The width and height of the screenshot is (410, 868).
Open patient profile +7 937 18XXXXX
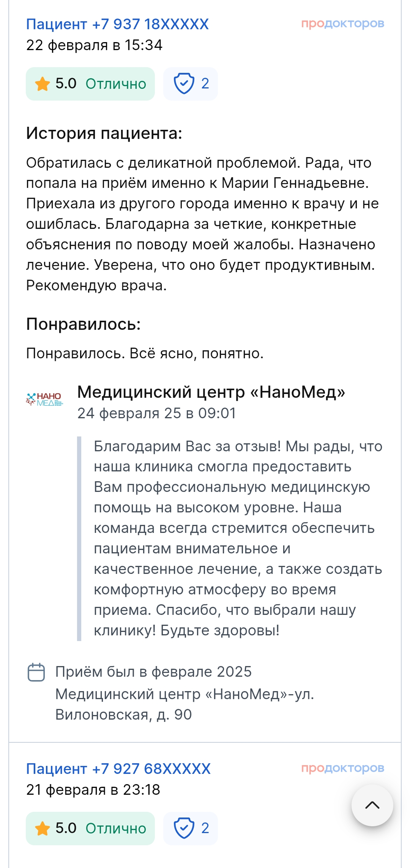117,24
